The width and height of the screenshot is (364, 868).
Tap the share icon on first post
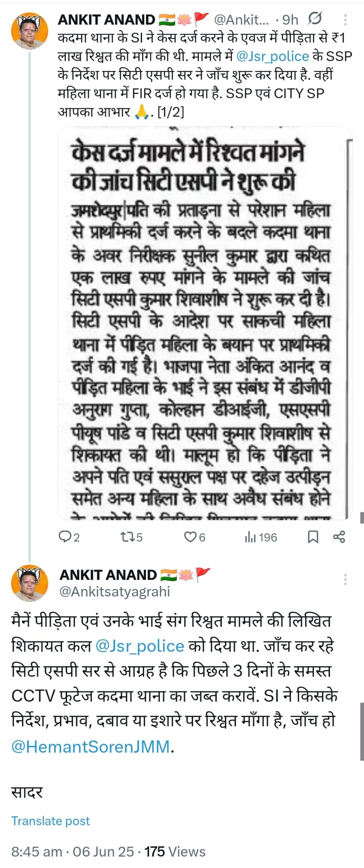[339, 537]
